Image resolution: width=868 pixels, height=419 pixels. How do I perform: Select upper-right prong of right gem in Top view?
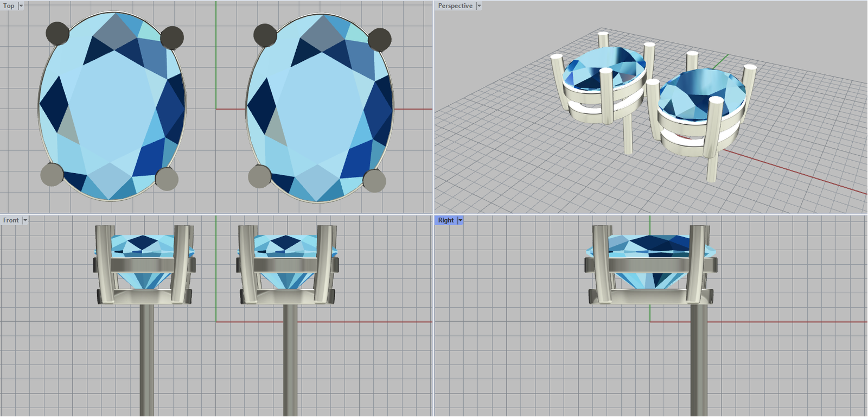[x=380, y=40]
